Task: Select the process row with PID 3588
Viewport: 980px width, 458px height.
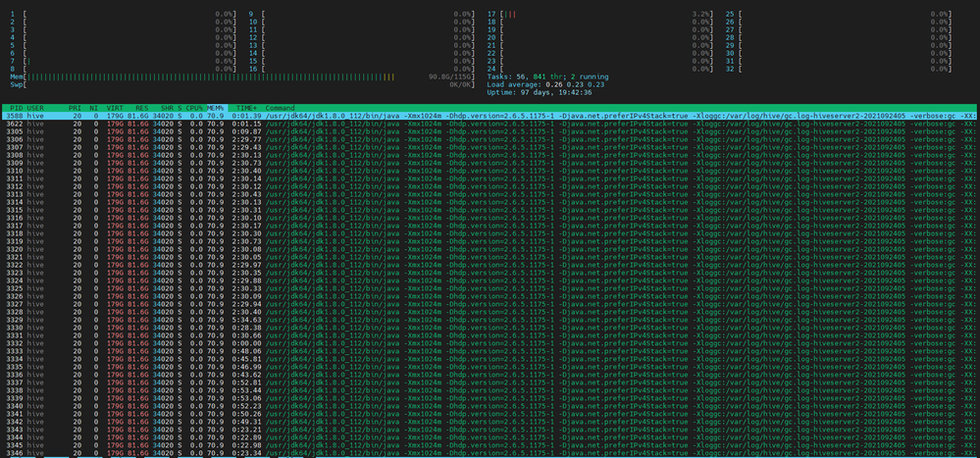Action: pos(490,116)
